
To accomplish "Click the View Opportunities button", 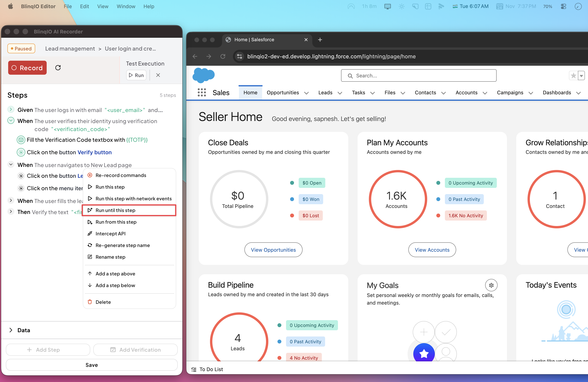I will click(273, 250).
